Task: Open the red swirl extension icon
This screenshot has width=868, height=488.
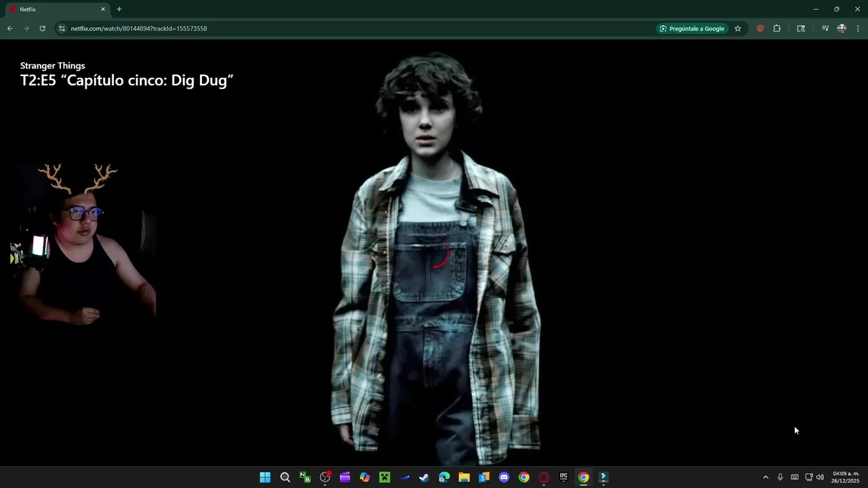Action: click(x=760, y=28)
